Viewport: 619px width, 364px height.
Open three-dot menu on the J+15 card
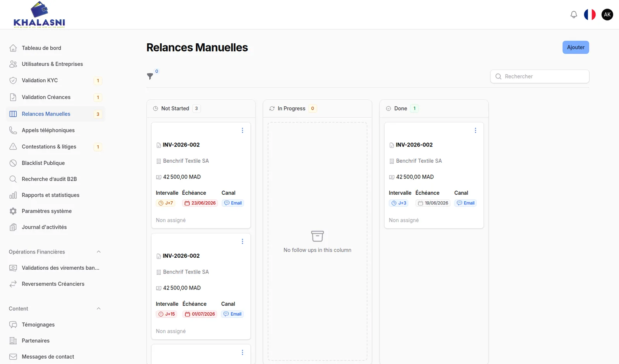(243, 242)
